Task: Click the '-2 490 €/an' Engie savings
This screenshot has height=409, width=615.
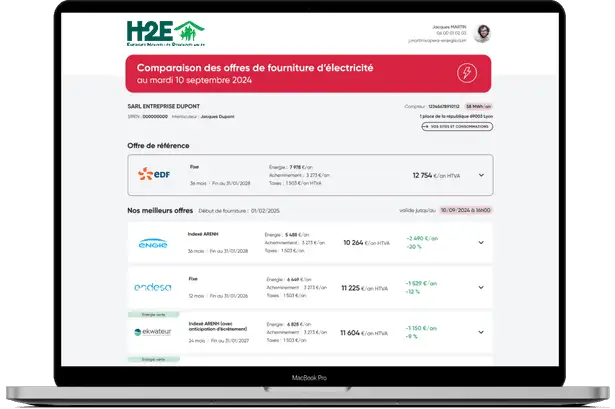Action: tap(422, 238)
